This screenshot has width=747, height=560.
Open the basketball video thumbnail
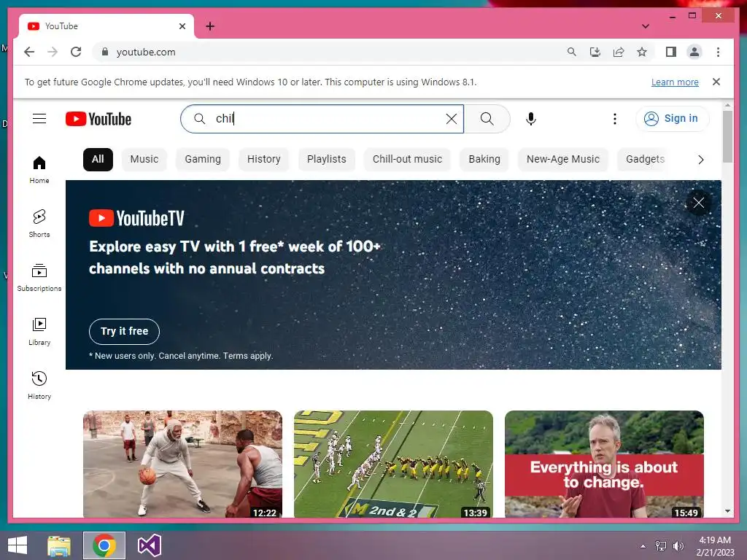click(182, 464)
